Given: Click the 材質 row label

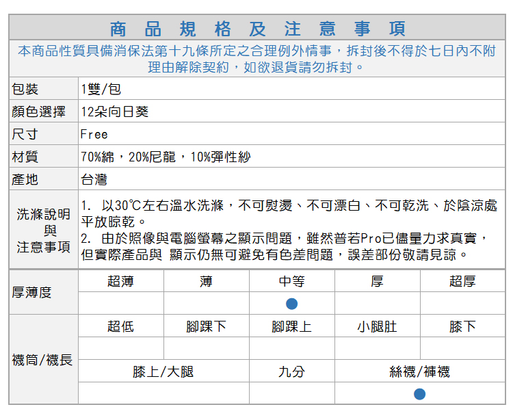Looking at the screenshot, I should click(x=25, y=157).
